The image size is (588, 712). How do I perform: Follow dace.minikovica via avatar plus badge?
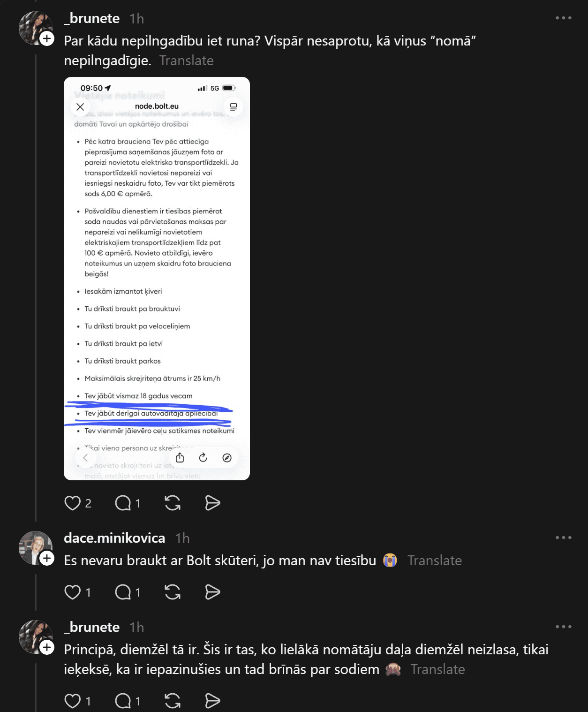click(47, 559)
